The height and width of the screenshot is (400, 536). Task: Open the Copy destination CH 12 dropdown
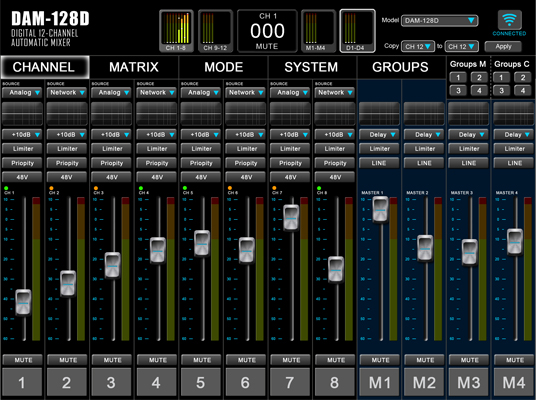pyautogui.click(x=461, y=46)
